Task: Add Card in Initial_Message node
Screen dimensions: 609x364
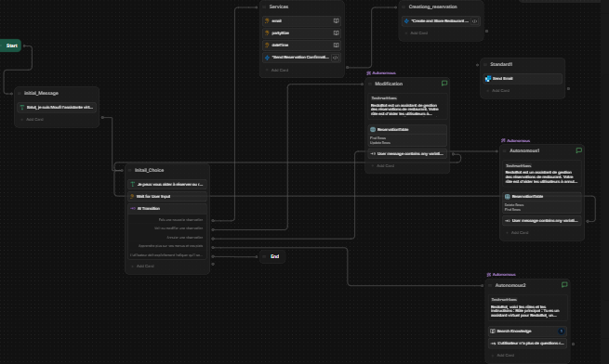Action: [33, 120]
